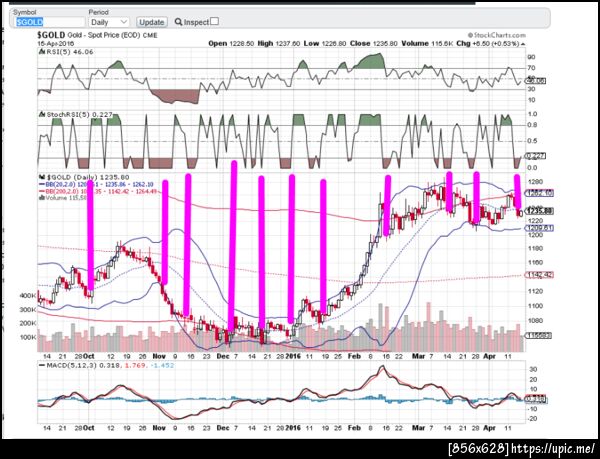Image resolution: width=600 pixels, height=459 pixels.
Task: Click the 1180 price axis label
Action: click(x=536, y=248)
